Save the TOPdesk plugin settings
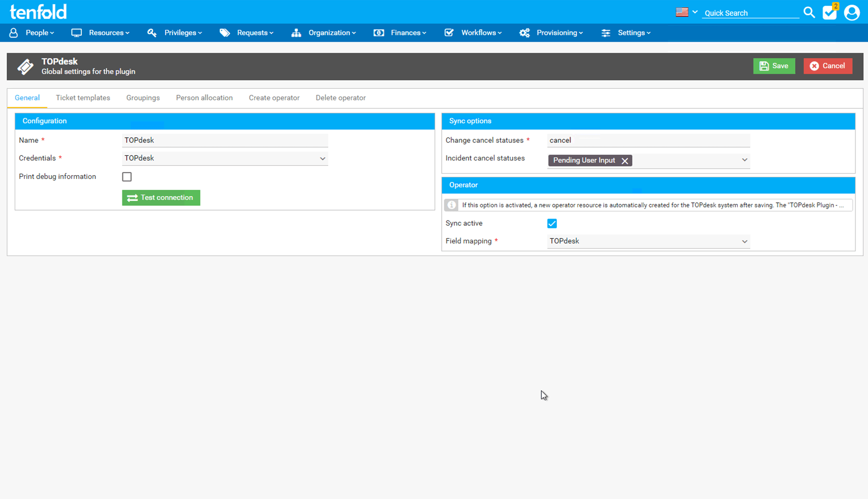The width and height of the screenshot is (868, 499). (774, 66)
